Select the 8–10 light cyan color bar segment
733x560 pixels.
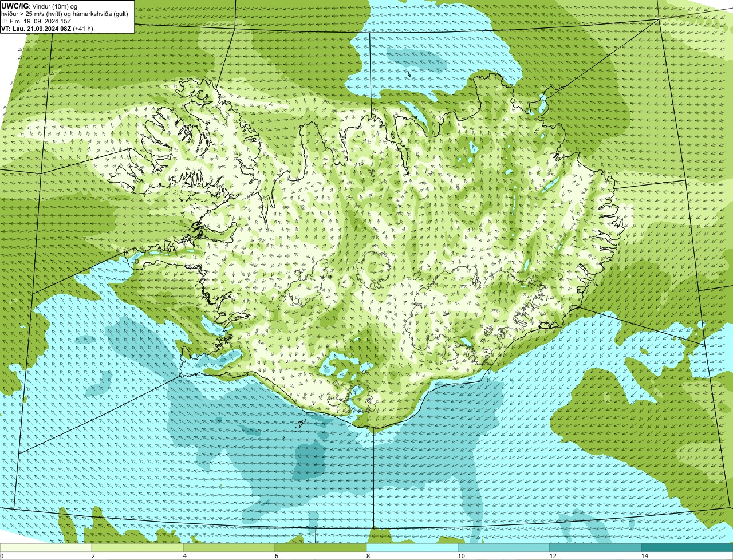[x=412, y=548]
